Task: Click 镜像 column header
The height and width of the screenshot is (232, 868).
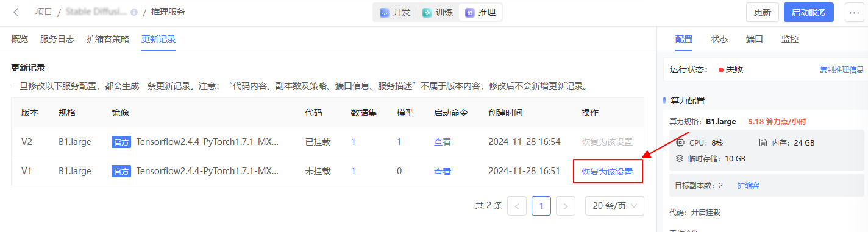Action: pos(120,113)
